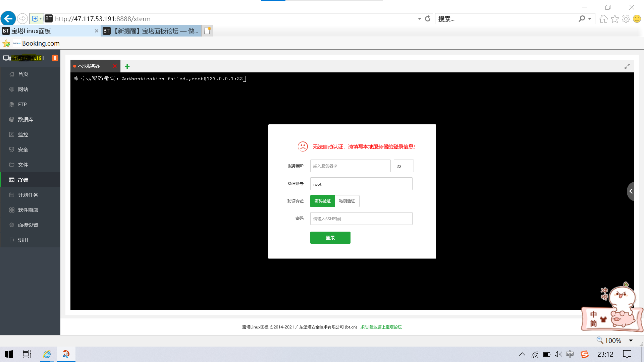
Task: Click the Sogou input method tray icon
Action: coord(585,354)
